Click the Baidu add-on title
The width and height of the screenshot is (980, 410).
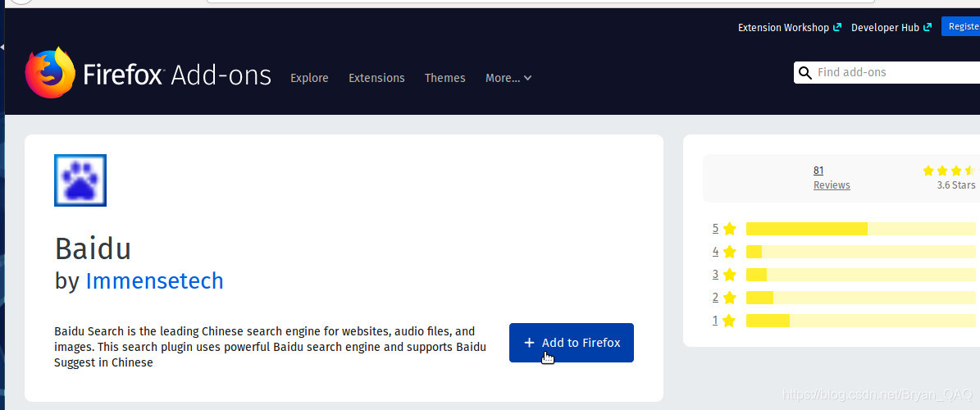click(93, 248)
